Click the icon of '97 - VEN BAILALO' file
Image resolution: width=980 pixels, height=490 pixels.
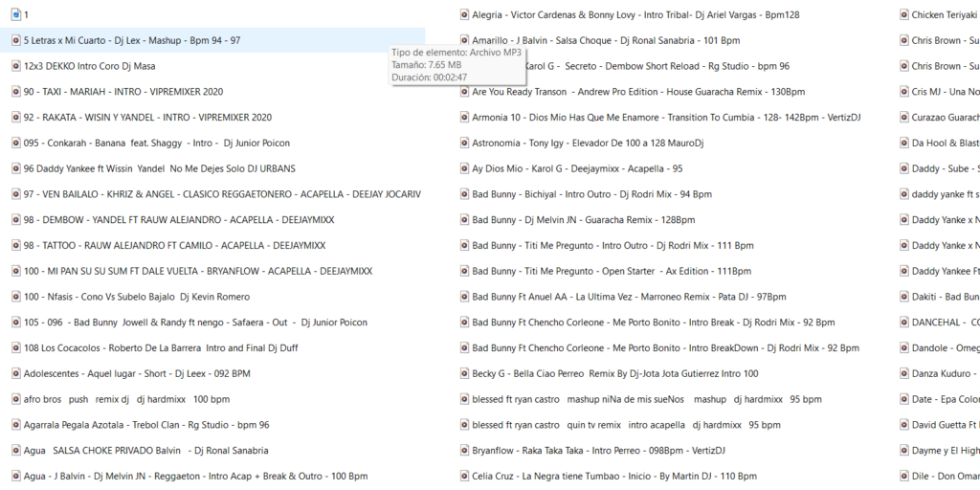click(15, 193)
